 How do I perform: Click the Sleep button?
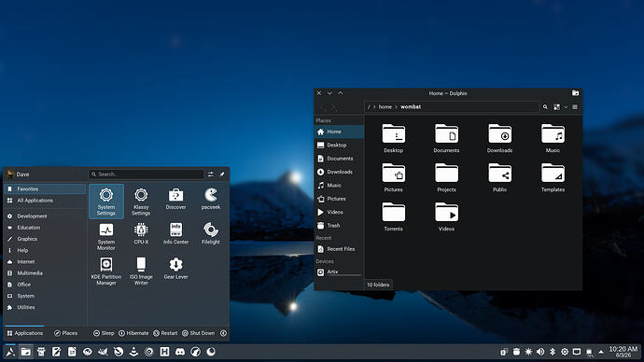tap(104, 333)
